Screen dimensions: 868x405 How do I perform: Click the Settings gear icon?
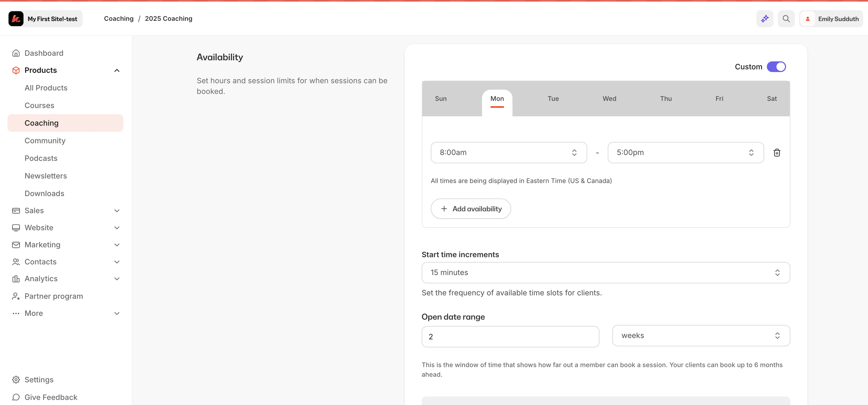16,379
